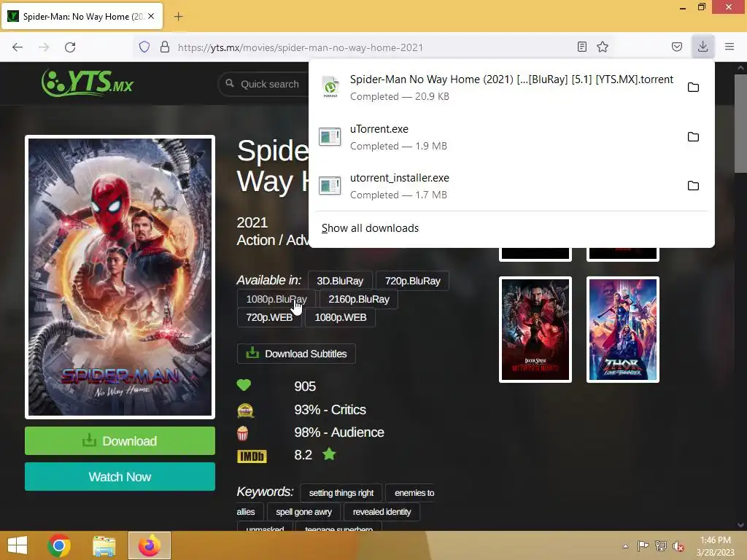Click Show all downloads

point(370,228)
